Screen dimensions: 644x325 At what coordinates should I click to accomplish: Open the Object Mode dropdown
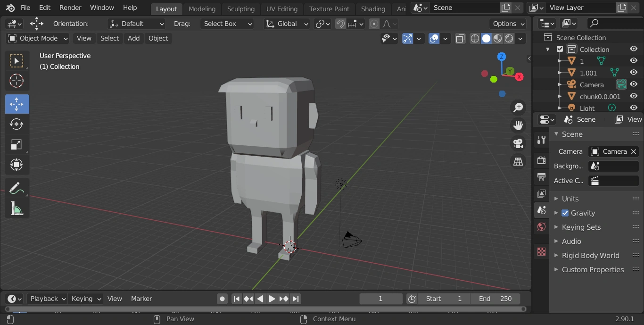tap(38, 39)
